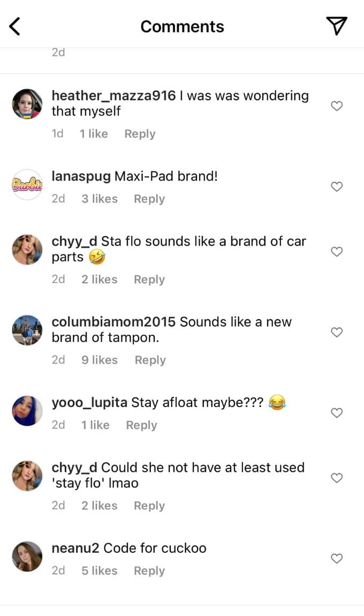Reply to columbiamom2015's comment
Viewport: 364px width, 616px height.
[150, 360]
